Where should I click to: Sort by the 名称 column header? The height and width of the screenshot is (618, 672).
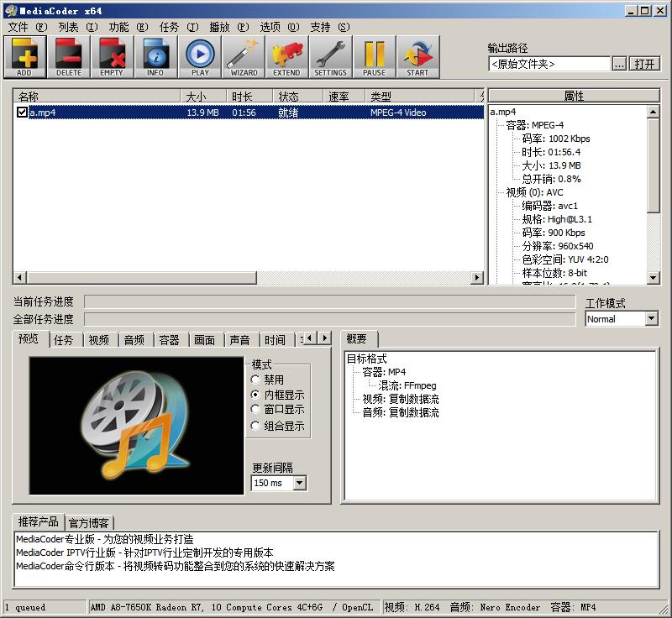[97, 96]
